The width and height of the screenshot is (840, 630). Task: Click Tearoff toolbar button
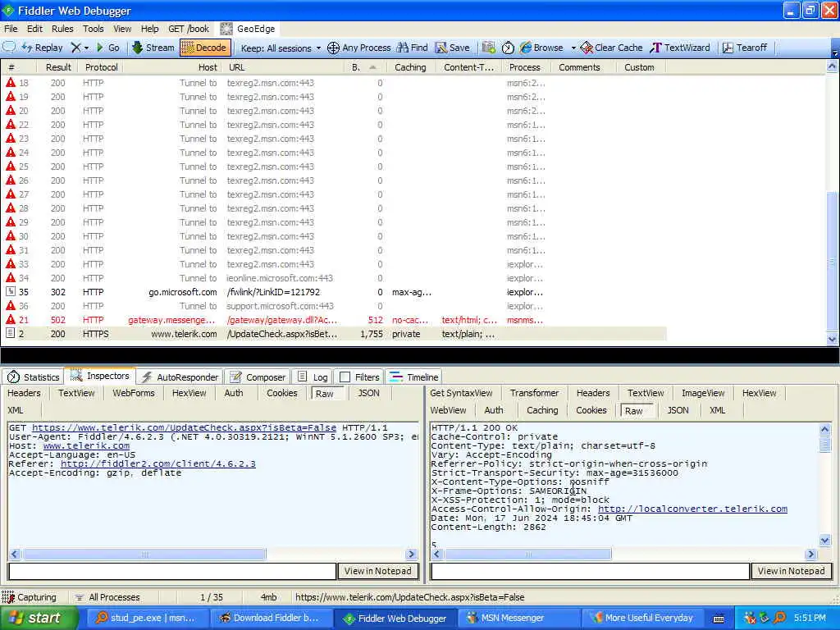(x=745, y=48)
